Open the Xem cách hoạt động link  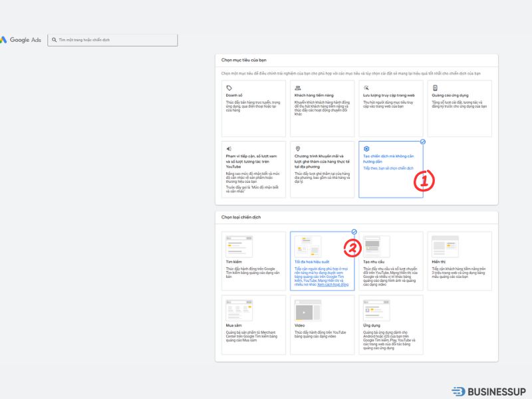pos(334,285)
